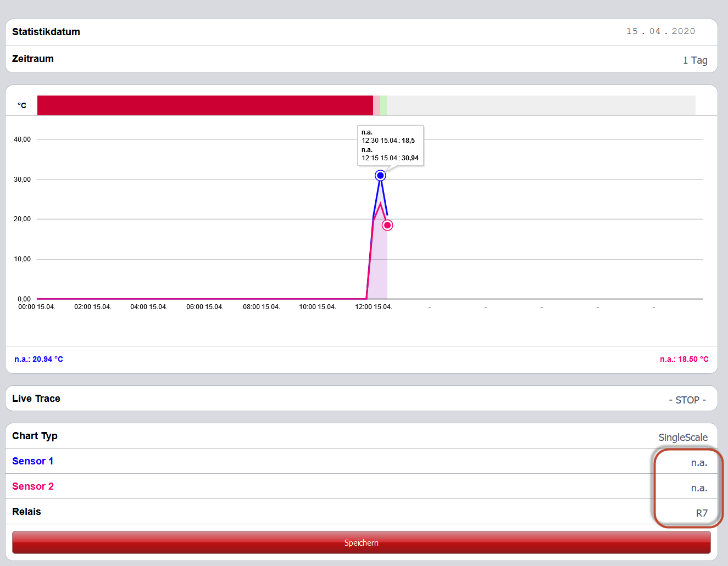728x566 pixels.
Task: Open Sensor 2 dropdown showing n.a.
Action: pos(699,488)
